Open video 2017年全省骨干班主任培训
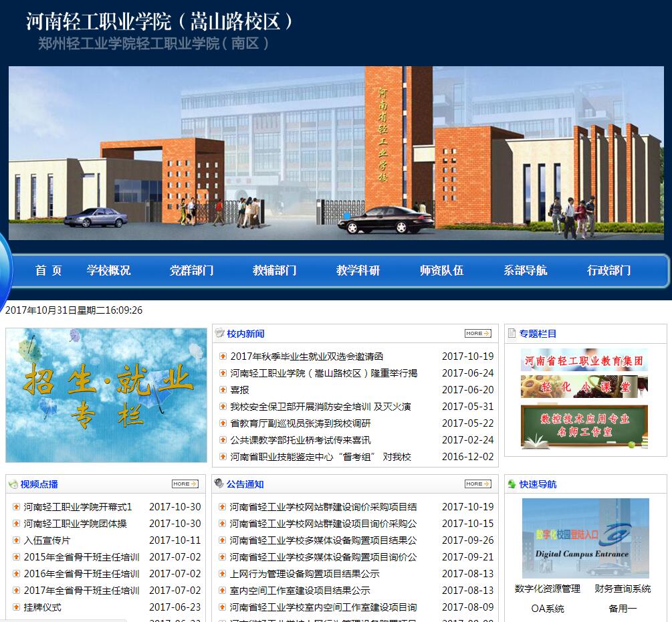The width and height of the screenshot is (672, 622). coord(82,591)
